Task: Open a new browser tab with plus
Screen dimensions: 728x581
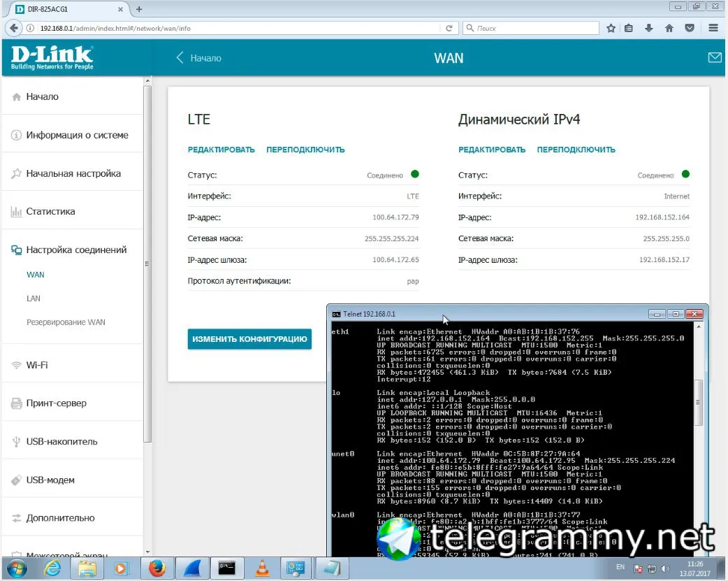Action: click(139, 9)
